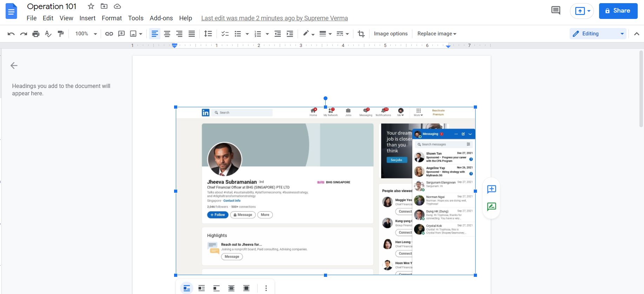Click the line spacing icon
This screenshot has height=294, width=644.
[208, 34]
